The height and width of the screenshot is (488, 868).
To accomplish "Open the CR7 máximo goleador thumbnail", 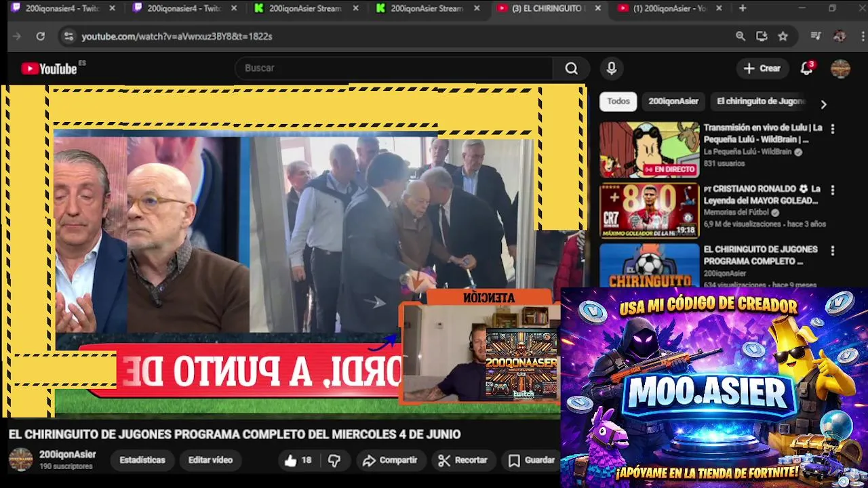I will pos(649,211).
